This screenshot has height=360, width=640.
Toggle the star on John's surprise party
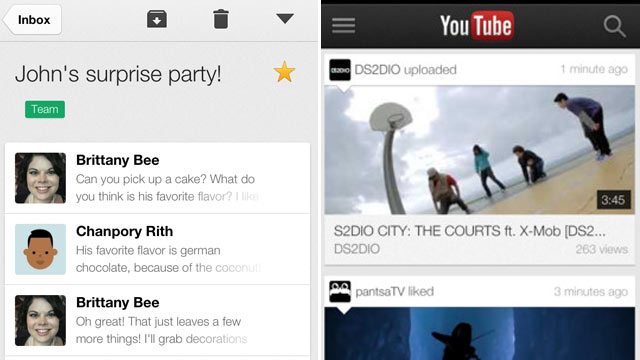click(284, 72)
